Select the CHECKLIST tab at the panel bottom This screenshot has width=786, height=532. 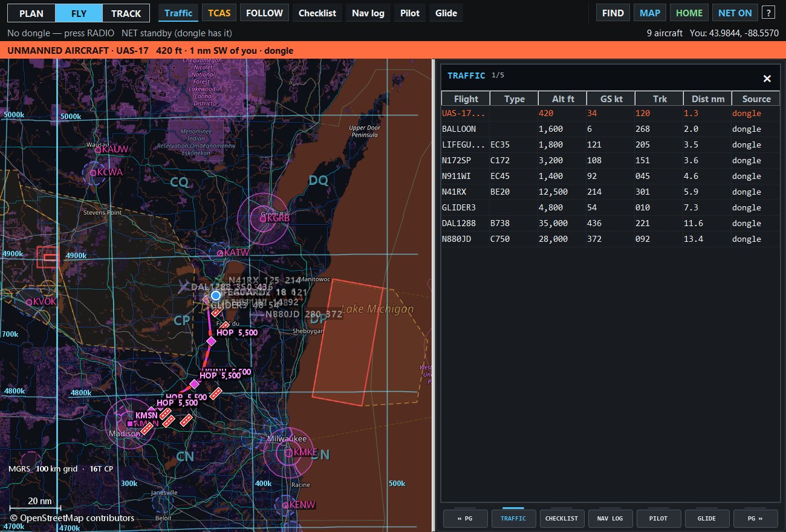(561, 519)
